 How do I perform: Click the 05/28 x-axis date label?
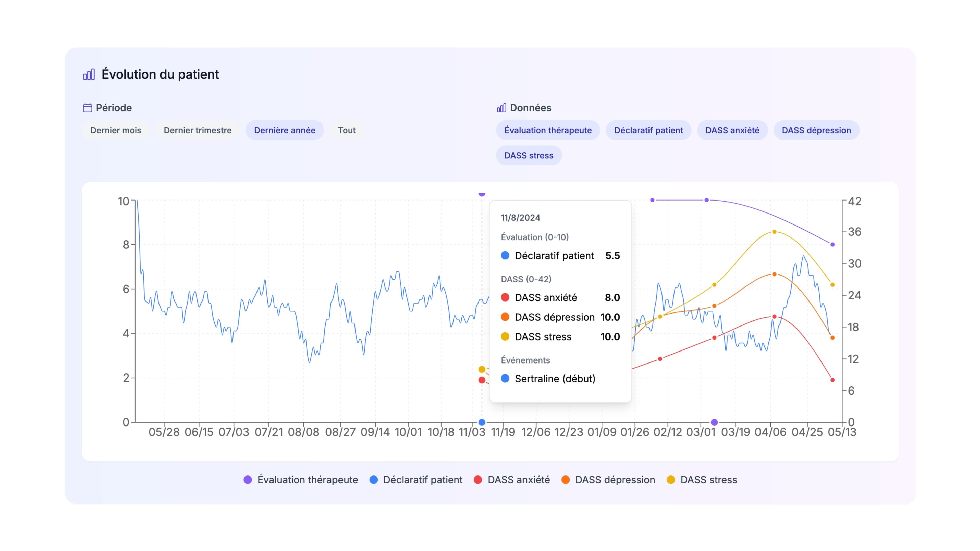[x=164, y=432]
